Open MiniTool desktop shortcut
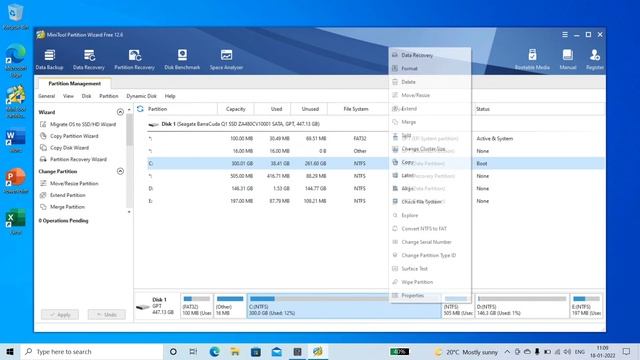Viewport: 640px width, 360px height. click(16, 102)
